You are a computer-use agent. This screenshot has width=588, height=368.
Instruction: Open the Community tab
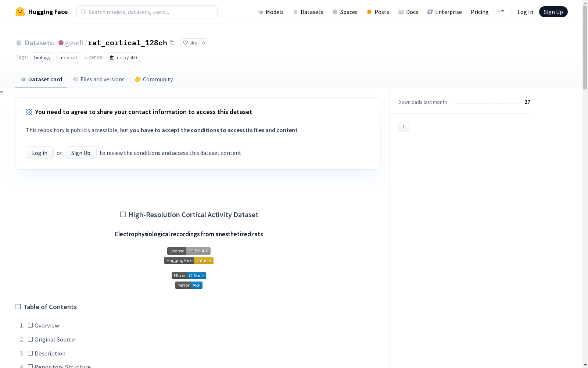pyautogui.click(x=154, y=79)
